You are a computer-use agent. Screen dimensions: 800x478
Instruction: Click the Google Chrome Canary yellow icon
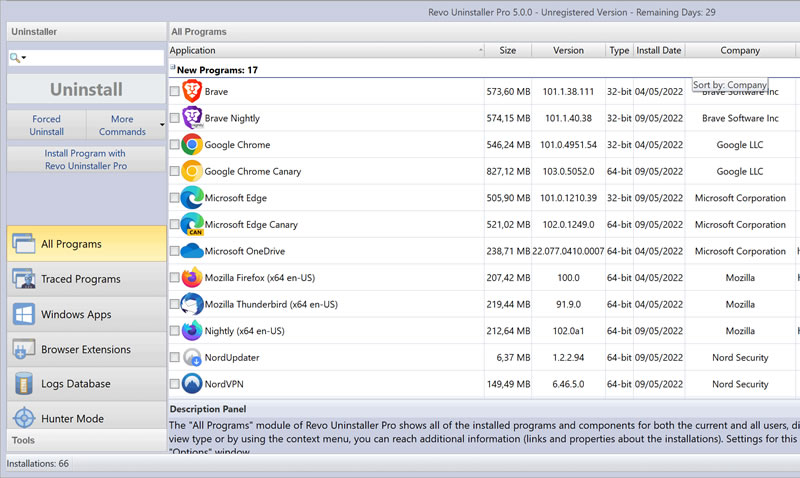click(192, 171)
